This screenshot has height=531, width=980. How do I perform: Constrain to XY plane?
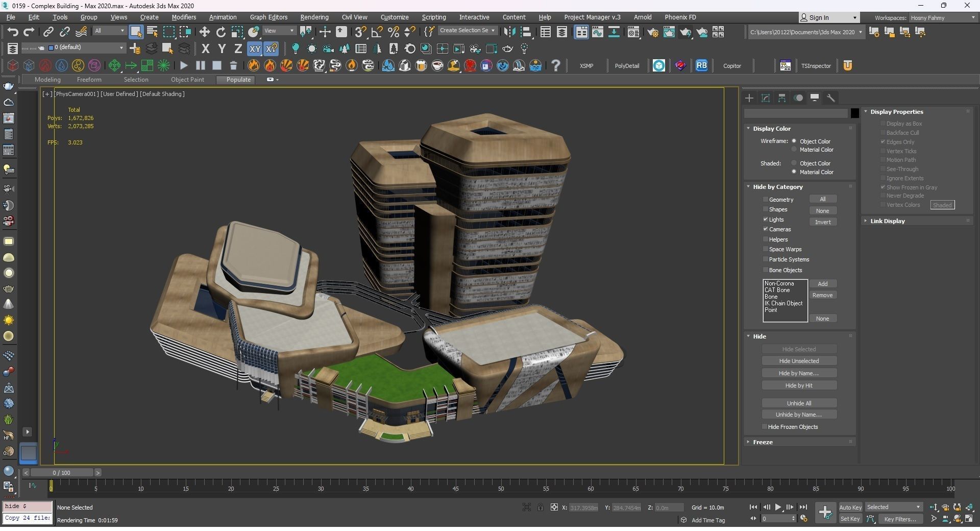(x=255, y=49)
